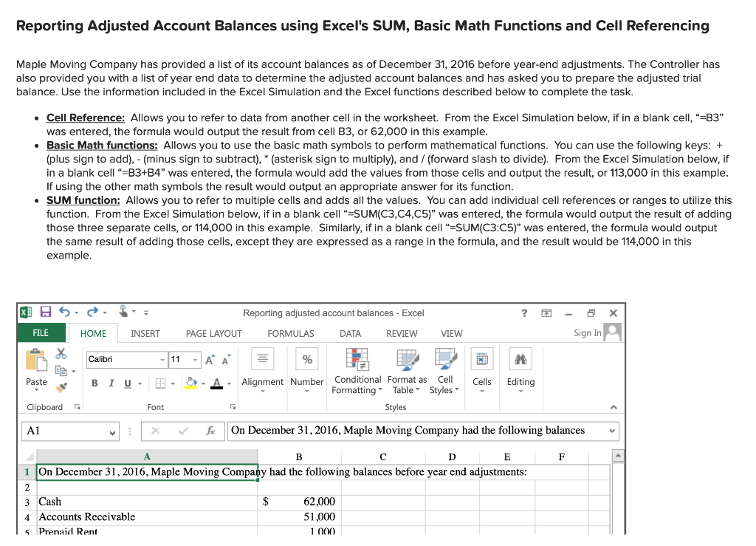The width and height of the screenshot is (756, 546).
Task: Click the Find & Select binoculars icon
Action: (520, 359)
